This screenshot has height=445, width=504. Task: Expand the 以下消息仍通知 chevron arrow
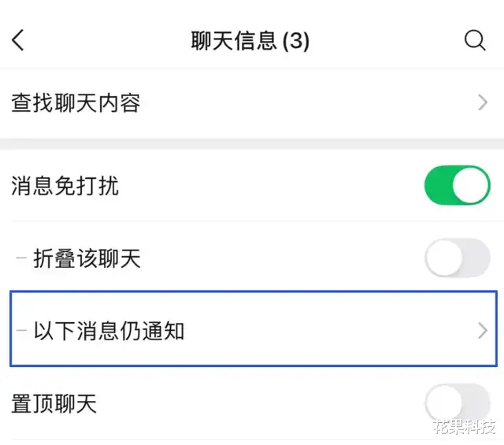pyautogui.click(x=483, y=331)
